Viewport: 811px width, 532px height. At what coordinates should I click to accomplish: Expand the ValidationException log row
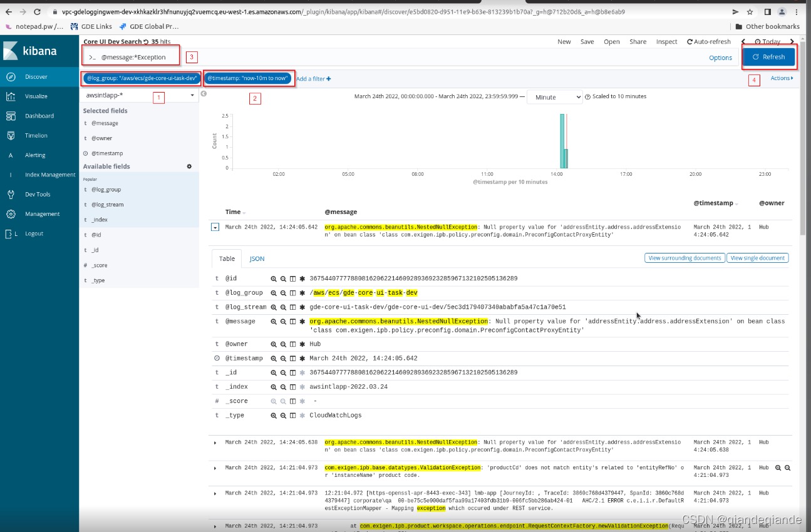click(215, 468)
